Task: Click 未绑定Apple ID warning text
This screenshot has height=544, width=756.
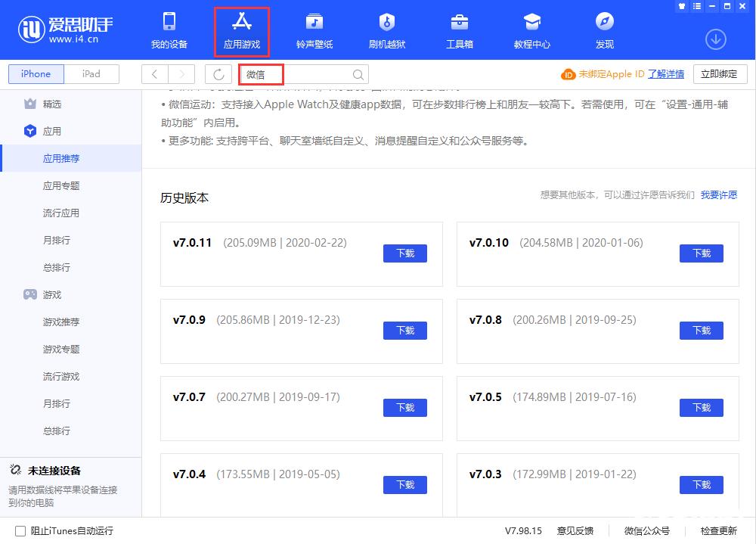Action: tap(612, 74)
